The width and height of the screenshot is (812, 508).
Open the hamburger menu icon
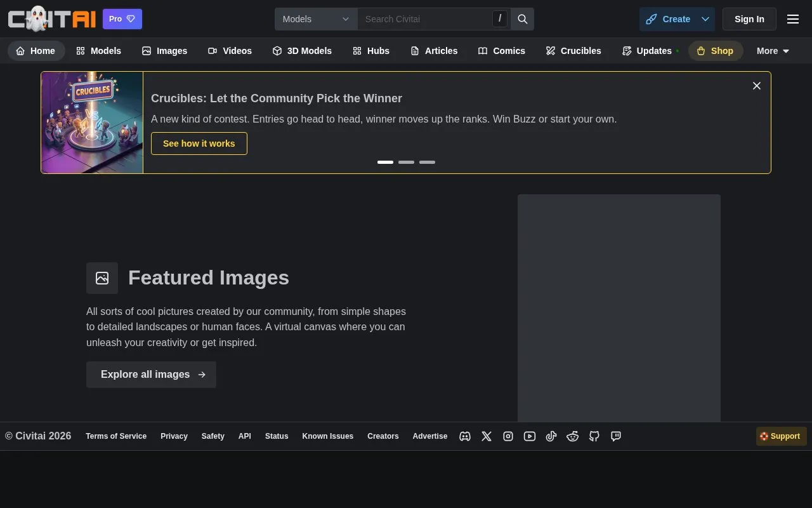[x=793, y=19]
